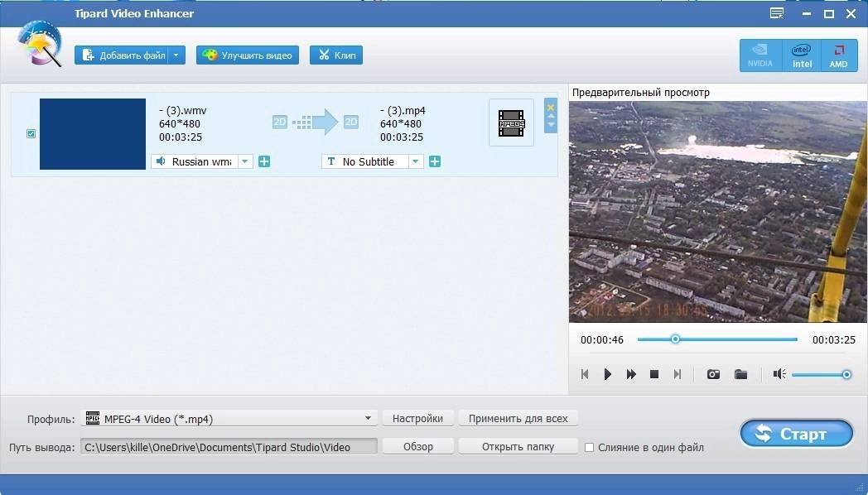This screenshot has width=868, height=495.
Task: Move file up in list
Action: [551, 116]
